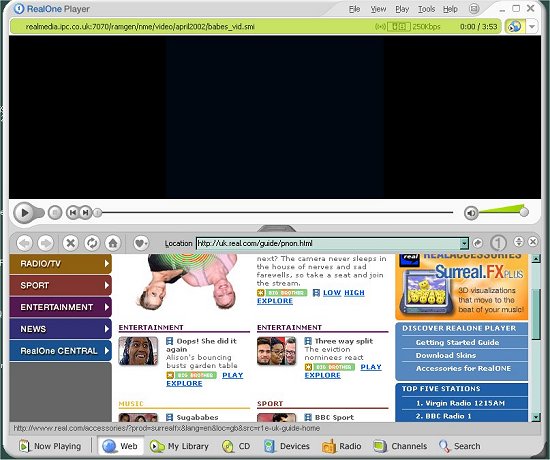Viewport: 550px width, 460px height.
Task: Click the message center icon next to Help
Action: coord(474,9)
